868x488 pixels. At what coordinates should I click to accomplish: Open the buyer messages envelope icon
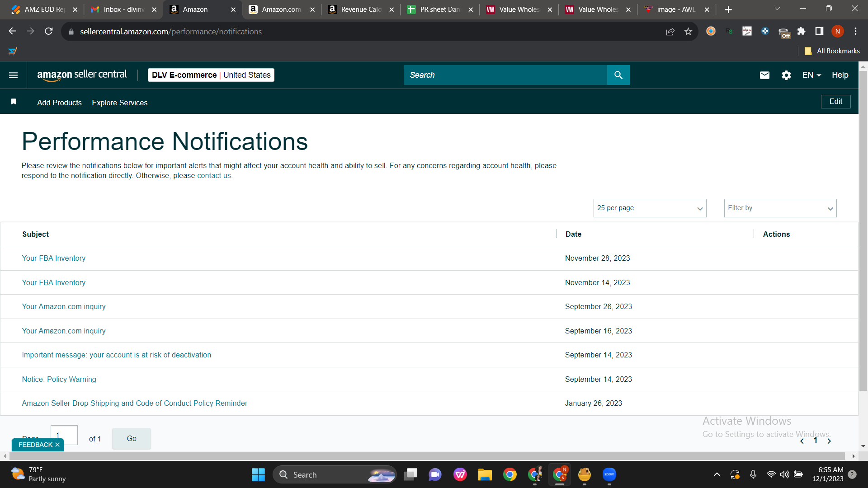(x=764, y=75)
